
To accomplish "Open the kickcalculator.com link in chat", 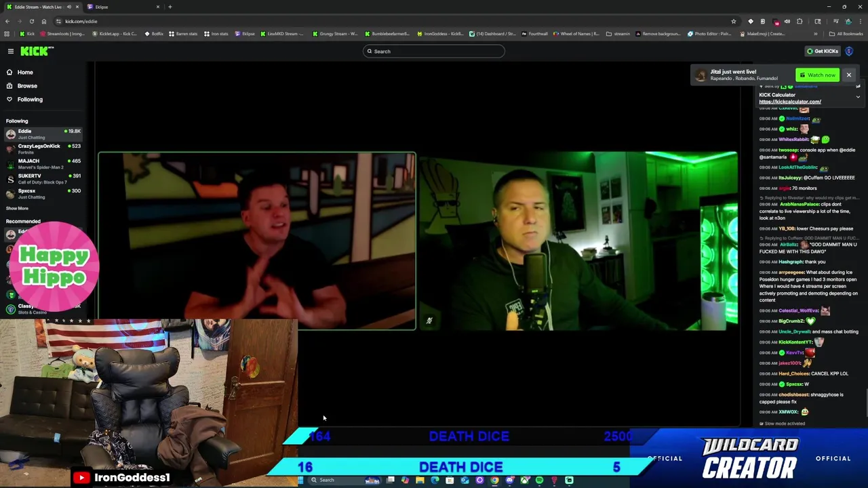I will click(790, 102).
